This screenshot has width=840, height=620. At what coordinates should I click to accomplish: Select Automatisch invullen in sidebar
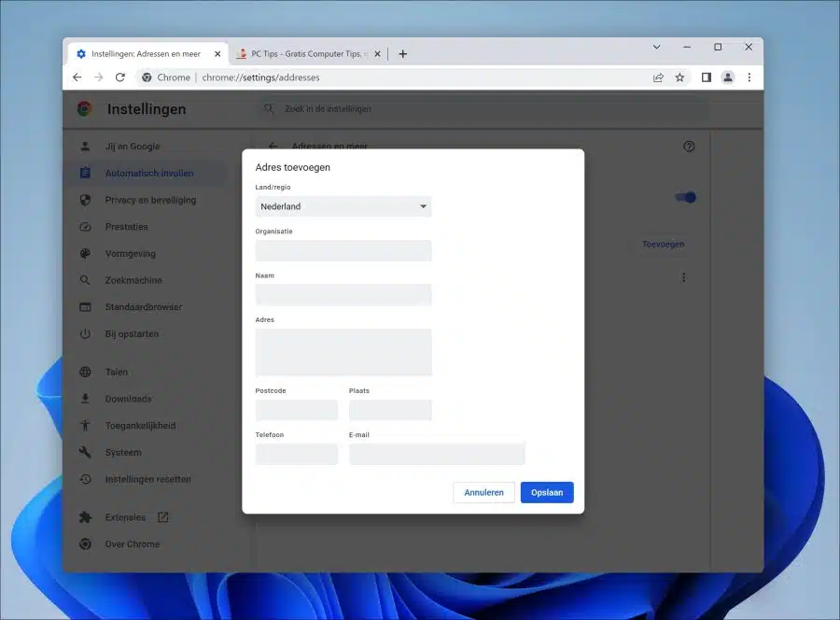pyautogui.click(x=149, y=173)
